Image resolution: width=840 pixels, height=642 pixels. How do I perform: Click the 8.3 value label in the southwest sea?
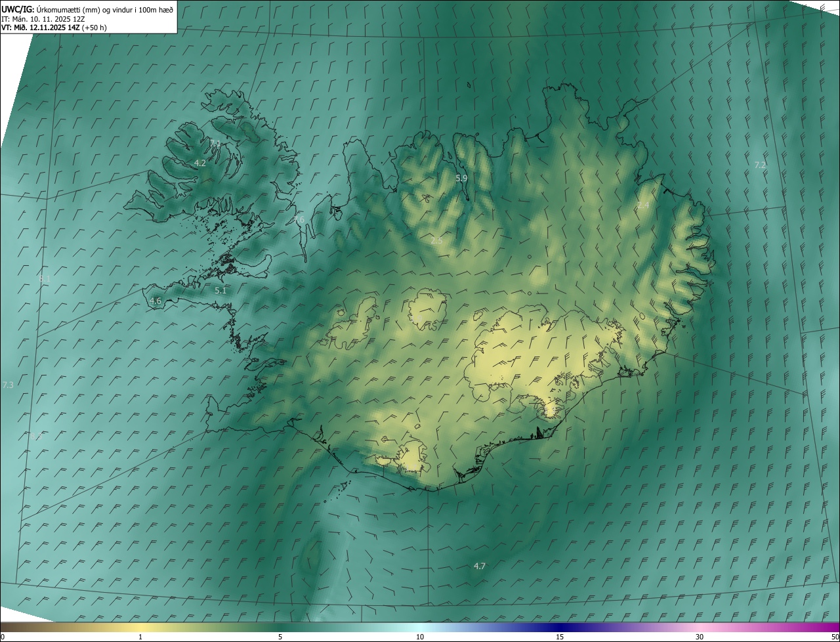coord(35,436)
